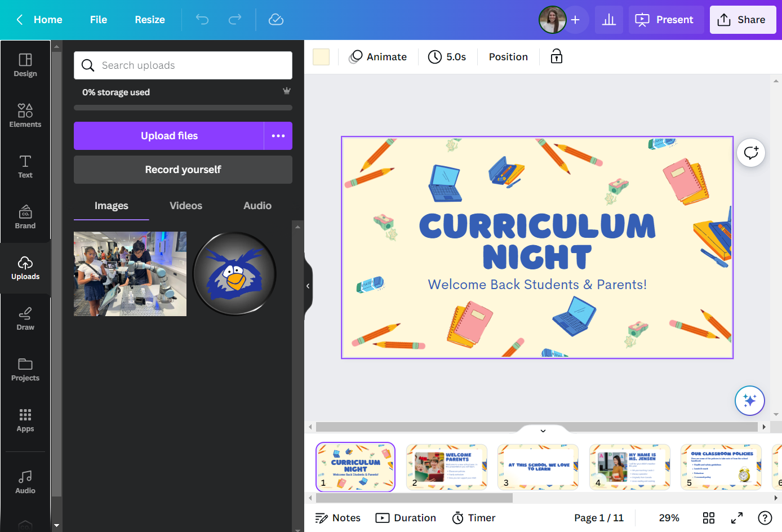This screenshot has height=532, width=782.
Task: Open Magic assistant sparkle button
Action: 750,401
